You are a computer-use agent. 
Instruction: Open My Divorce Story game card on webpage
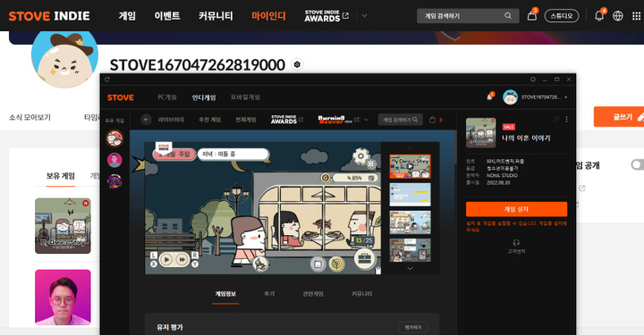(x=63, y=225)
